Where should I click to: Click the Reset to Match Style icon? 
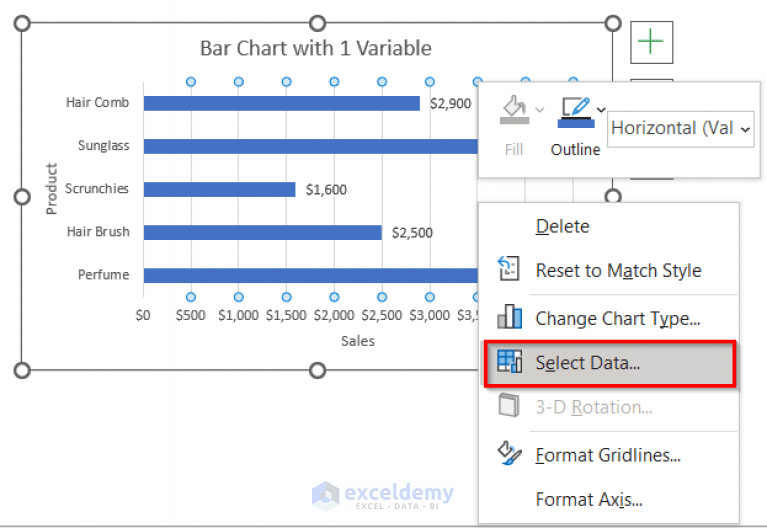click(509, 268)
